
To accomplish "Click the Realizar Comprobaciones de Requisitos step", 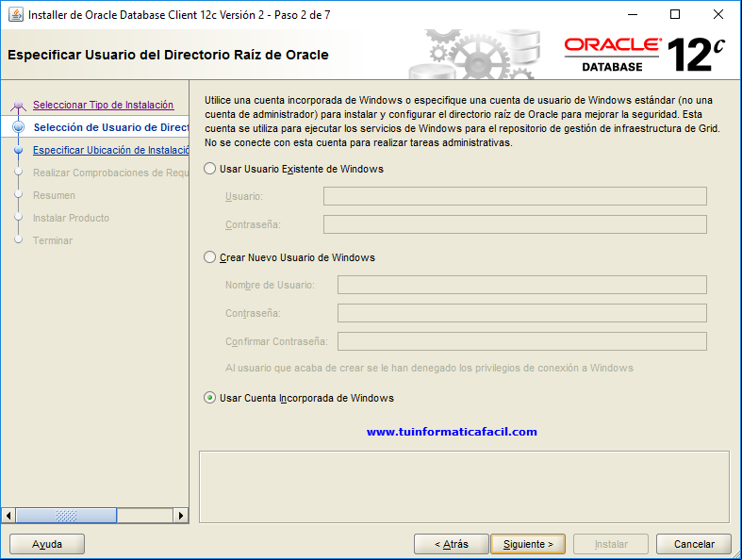I will click(x=110, y=173).
